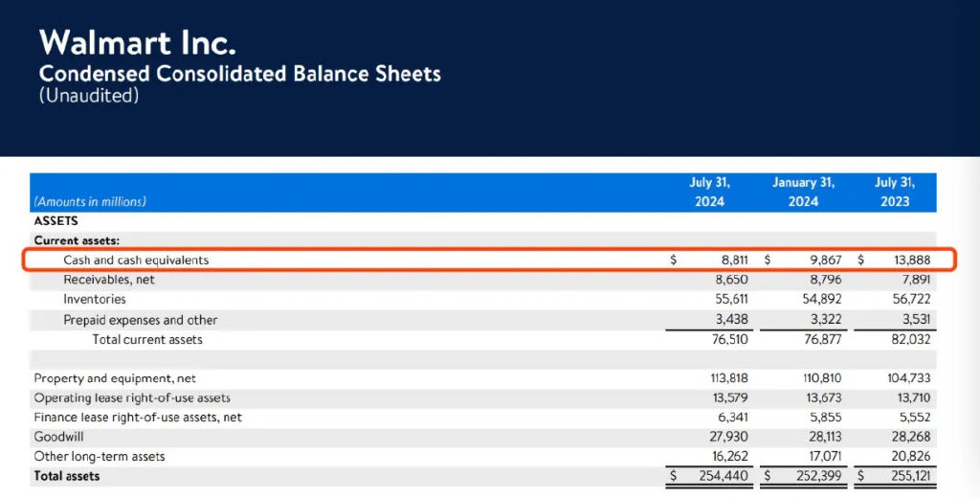Click the Receivables, net row label
Image resolution: width=980 pixels, height=499 pixels.
pos(109,280)
